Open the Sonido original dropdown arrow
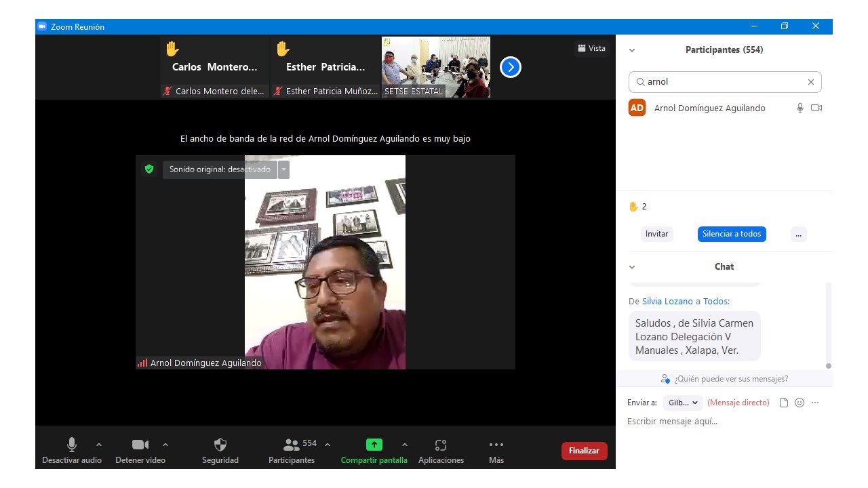This screenshot has width=868, height=488. 283,169
